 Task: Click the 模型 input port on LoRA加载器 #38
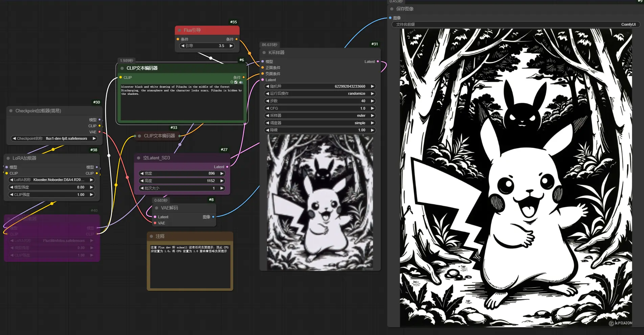tap(6, 167)
